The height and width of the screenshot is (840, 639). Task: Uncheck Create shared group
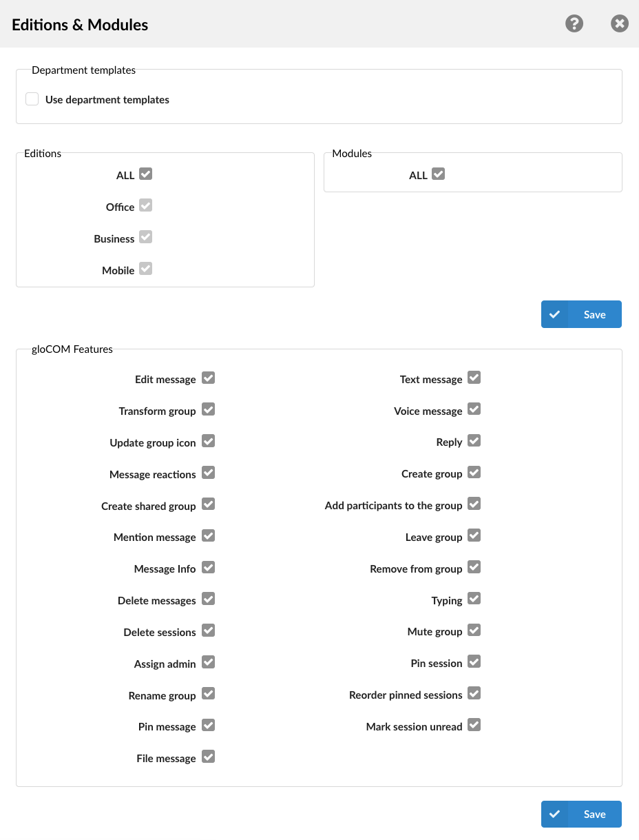point(208,504)
